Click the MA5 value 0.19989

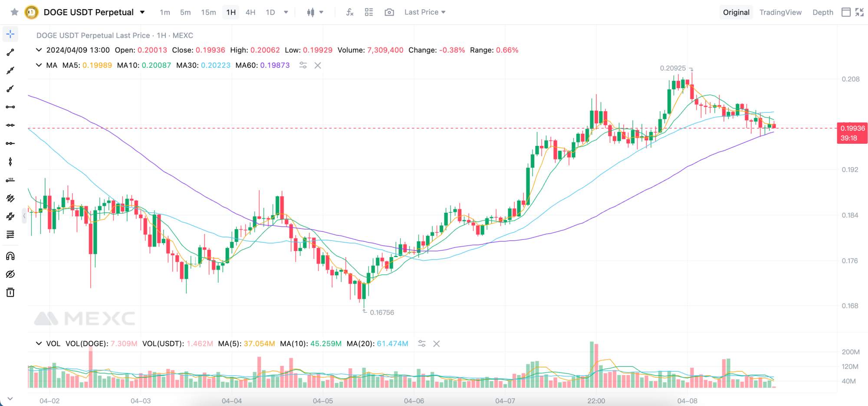coord(97,65)
